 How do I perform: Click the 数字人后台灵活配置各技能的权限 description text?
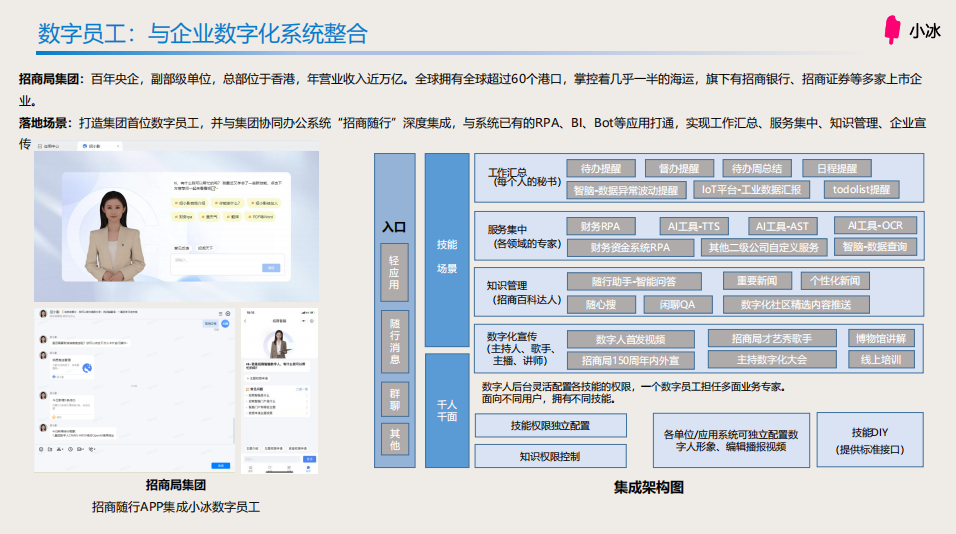pos(633,393)
